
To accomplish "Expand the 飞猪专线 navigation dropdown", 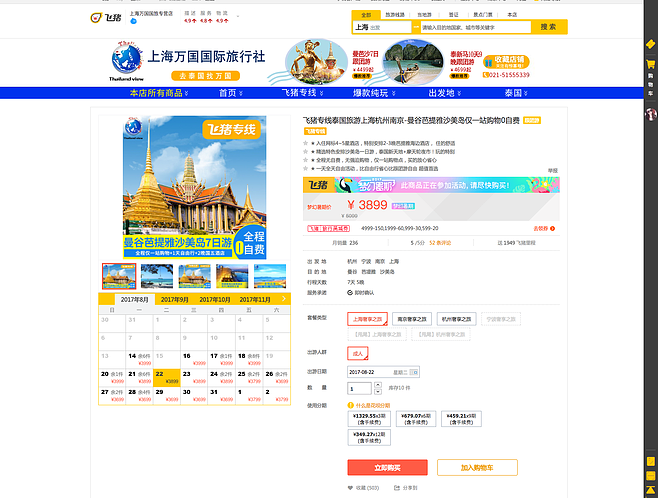I will coord(302,93).
